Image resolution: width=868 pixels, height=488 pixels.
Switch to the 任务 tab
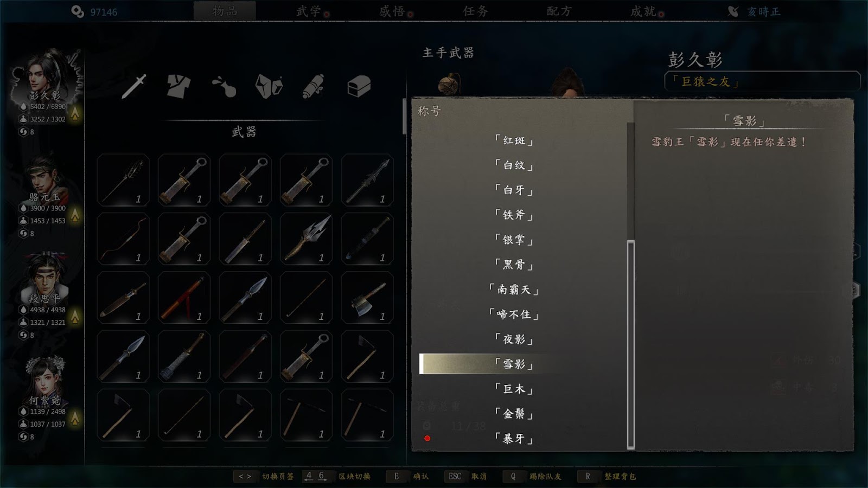coord(476,11)
